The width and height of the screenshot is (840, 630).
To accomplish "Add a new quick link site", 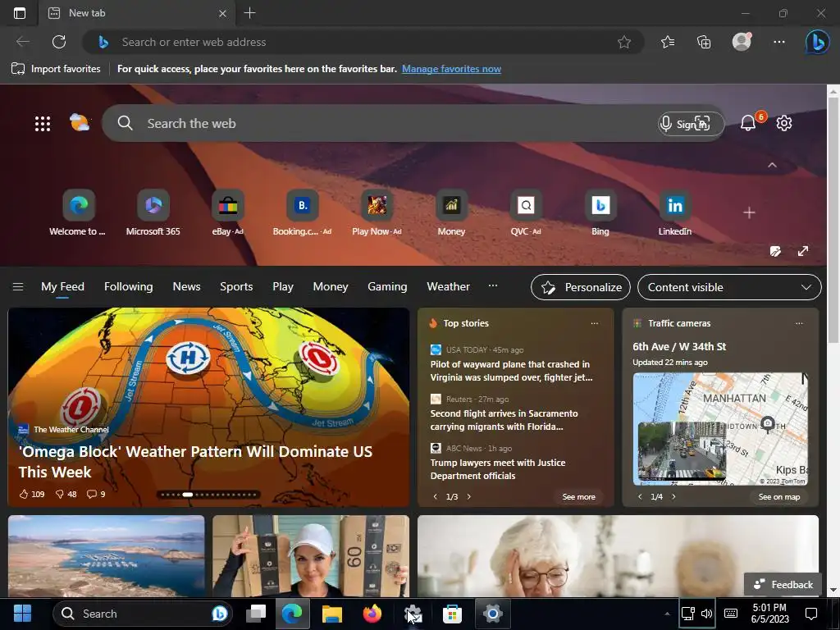I will 749,212.
